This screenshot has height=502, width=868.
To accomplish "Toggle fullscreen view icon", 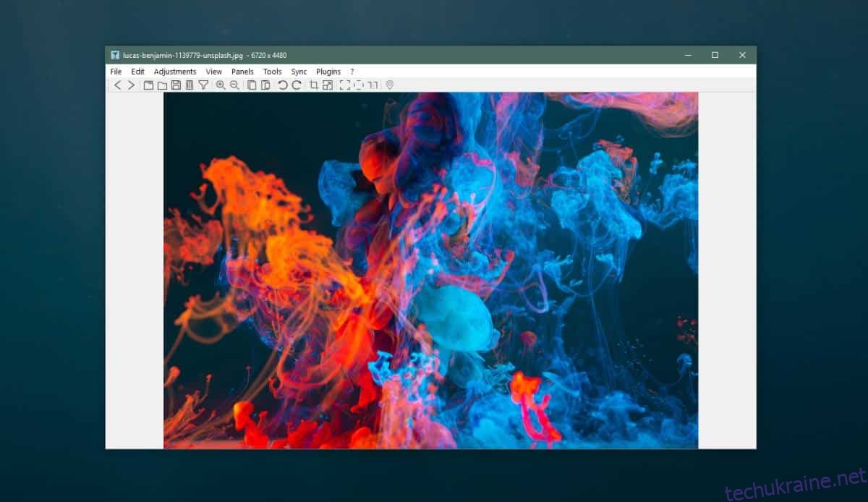I will pyautogui.click(x=345, y=85).
